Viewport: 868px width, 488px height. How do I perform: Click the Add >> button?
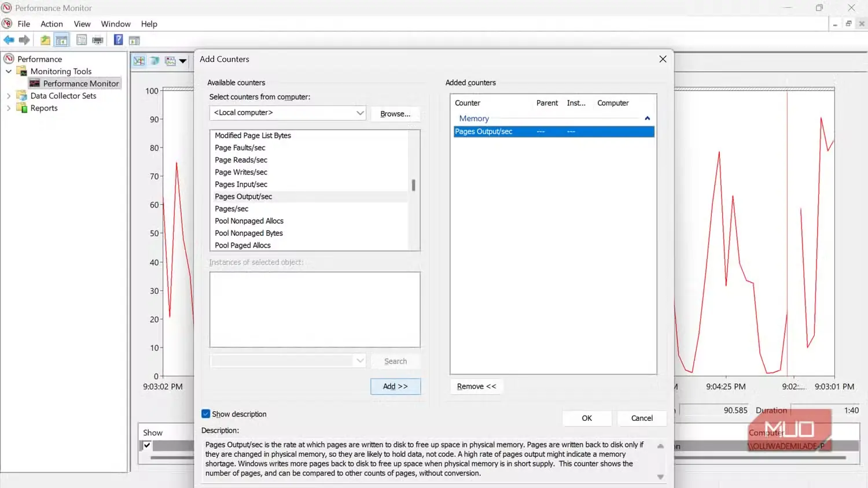[395, 386]
